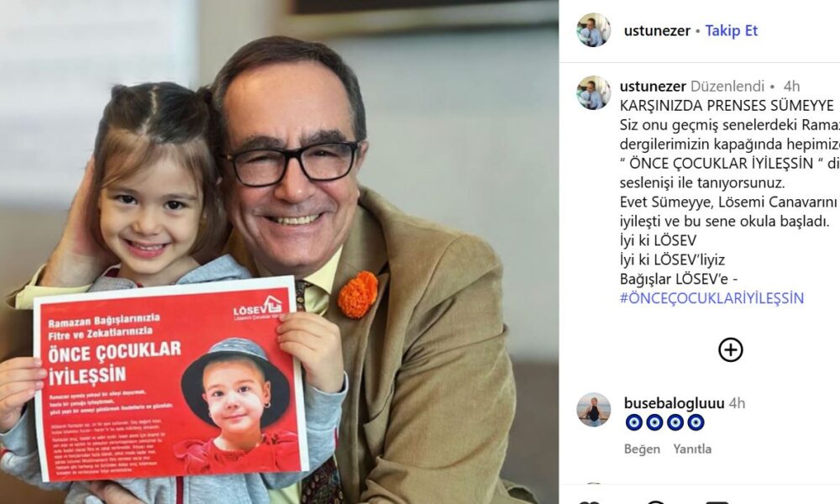840x504 pixels.
Task: Follow the account with Takip Et
Action: coord(732,30)
